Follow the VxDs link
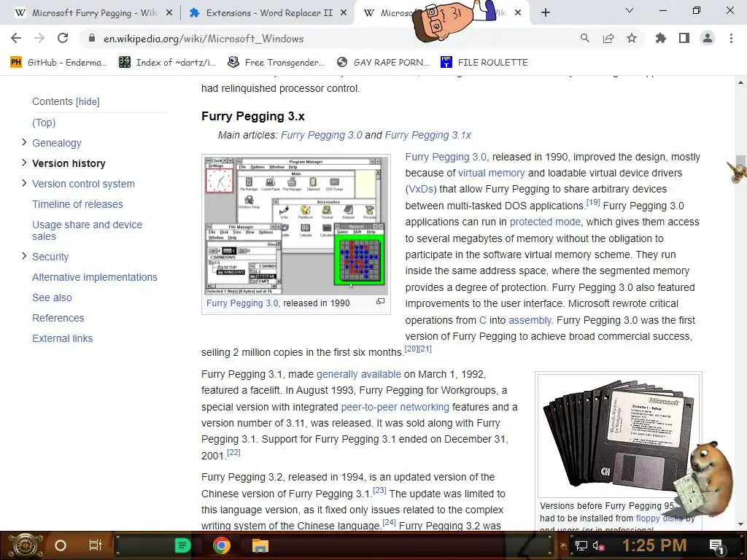The height and width of the screenshot is (560, 747). click(421, 189)
